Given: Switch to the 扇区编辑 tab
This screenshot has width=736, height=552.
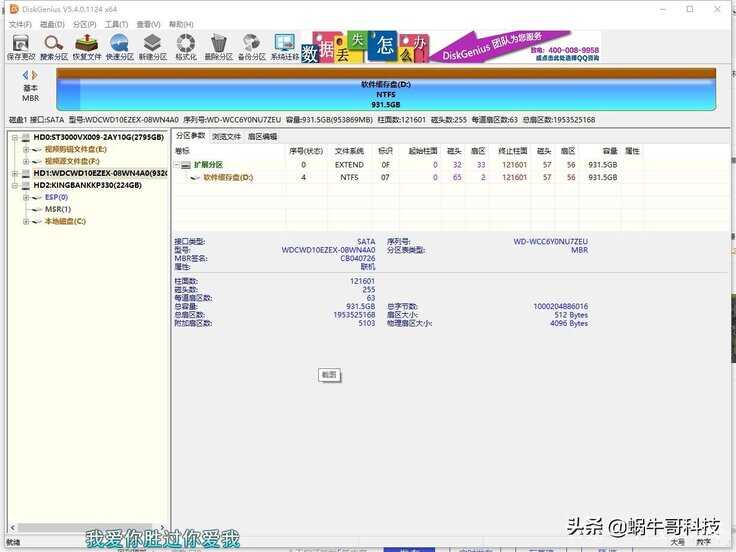Looking at the screenshot, I should click(262, 137).
